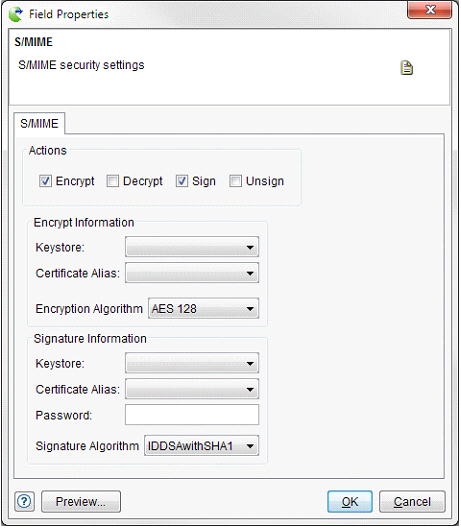Screen dimensions: 461x529
Task: Open Certificate Alias dropdown under Encrypt Information
Action: pos(192,273)
